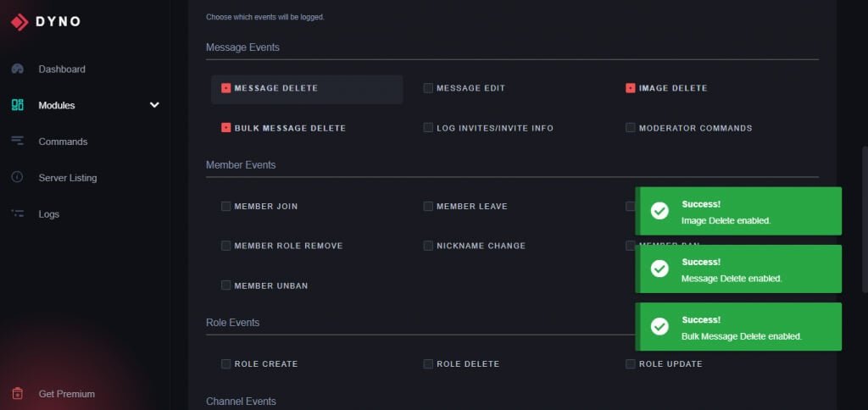Image resolution: width=868 pixels, height=410 pixels.
Task: Click the Modules icon in sidebar
Action: (x=17, y=105)
